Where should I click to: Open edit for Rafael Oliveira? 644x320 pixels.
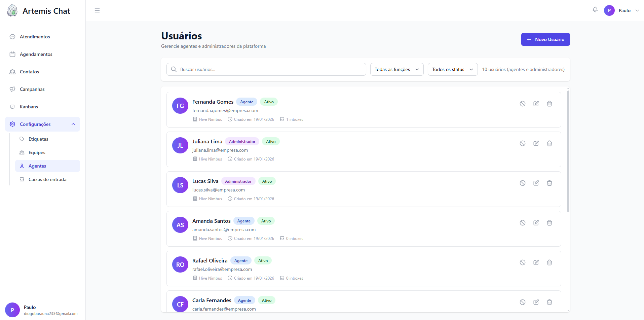point(536,262)
